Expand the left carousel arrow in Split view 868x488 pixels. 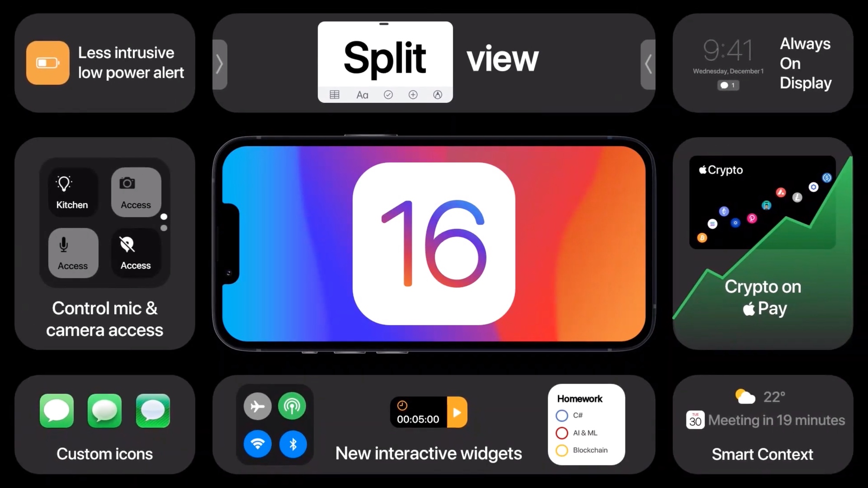coord(220,64)
